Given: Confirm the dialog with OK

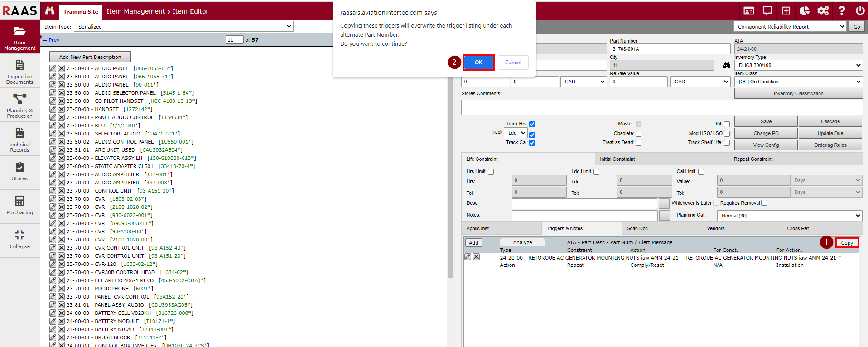Looking at the screenshot, I should click(478, 63).
